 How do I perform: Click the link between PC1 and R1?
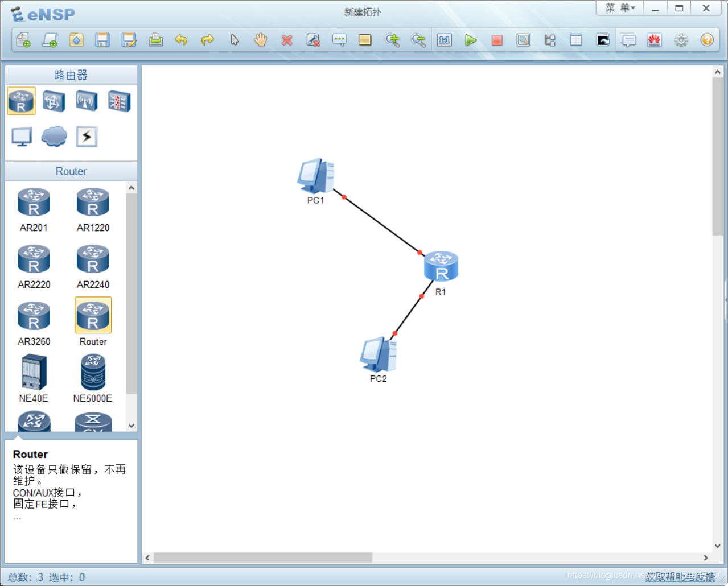click(381, 224)
